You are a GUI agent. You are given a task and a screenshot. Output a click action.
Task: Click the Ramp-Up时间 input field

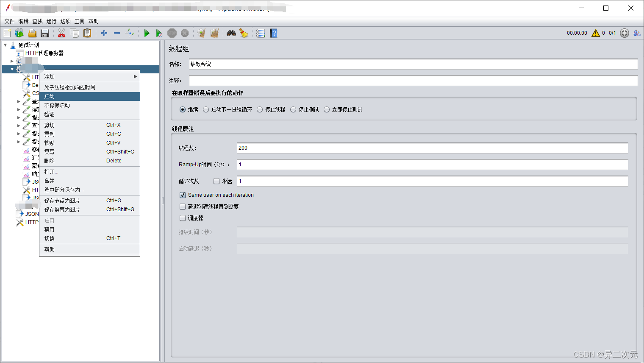[432, 165]
